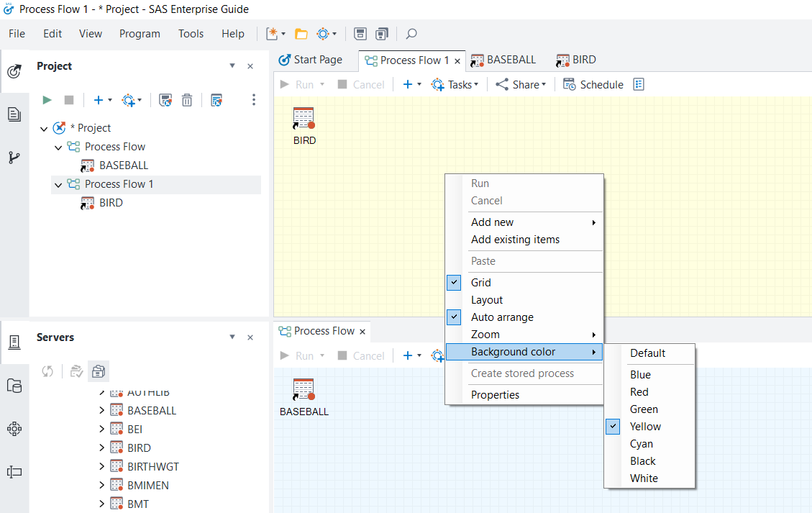Viewport: 812px width, 513px height.
Task: Click the delete trash icon in Project pane
Action: click(187, 100)
